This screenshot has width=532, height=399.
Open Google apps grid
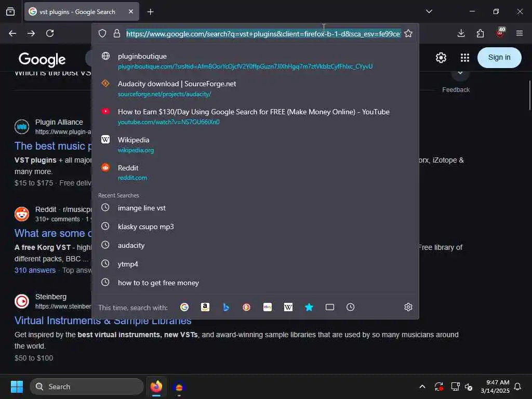pos(465,58)
